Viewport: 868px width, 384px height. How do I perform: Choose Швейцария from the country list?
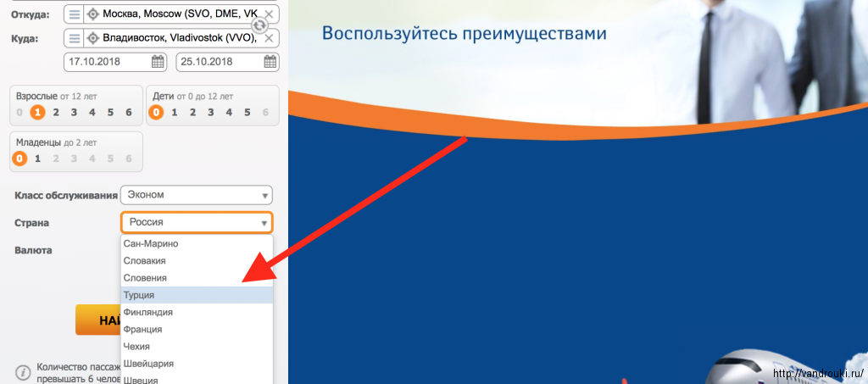point(197,364)
